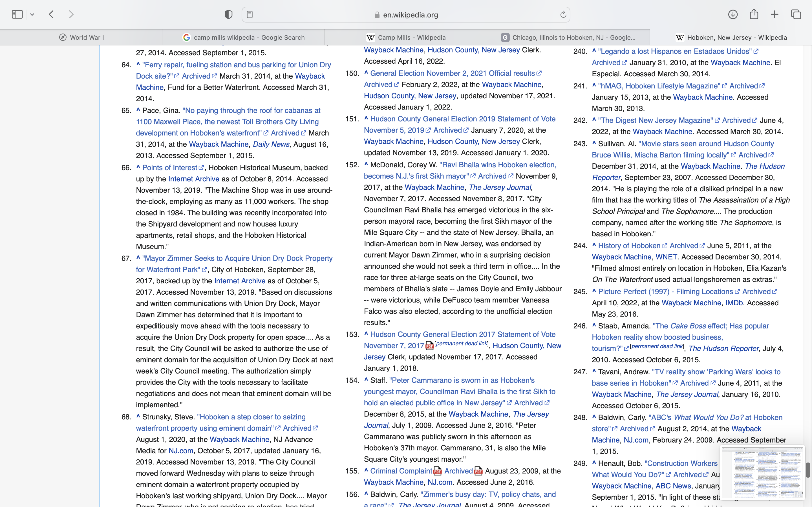This screenshot has width=812, height=507.
Task: Click the page preview thumbnail at bottom right
Action: (762, 472)
